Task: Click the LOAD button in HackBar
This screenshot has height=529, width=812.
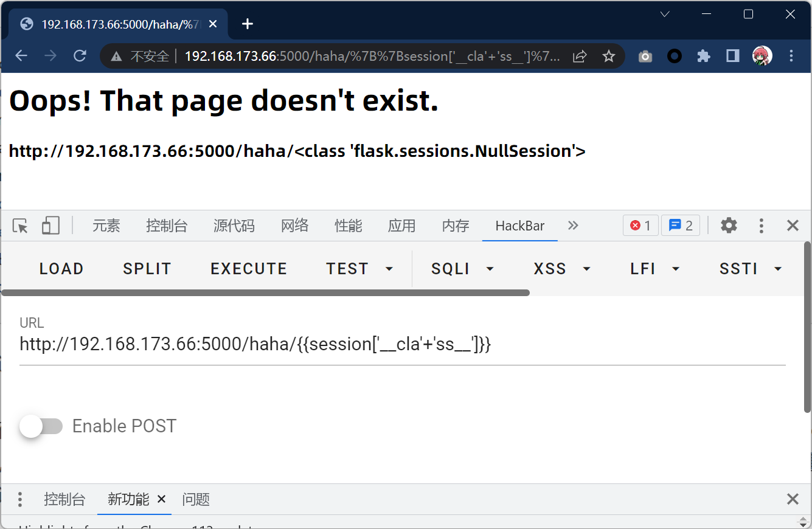Action: (61, 269)
